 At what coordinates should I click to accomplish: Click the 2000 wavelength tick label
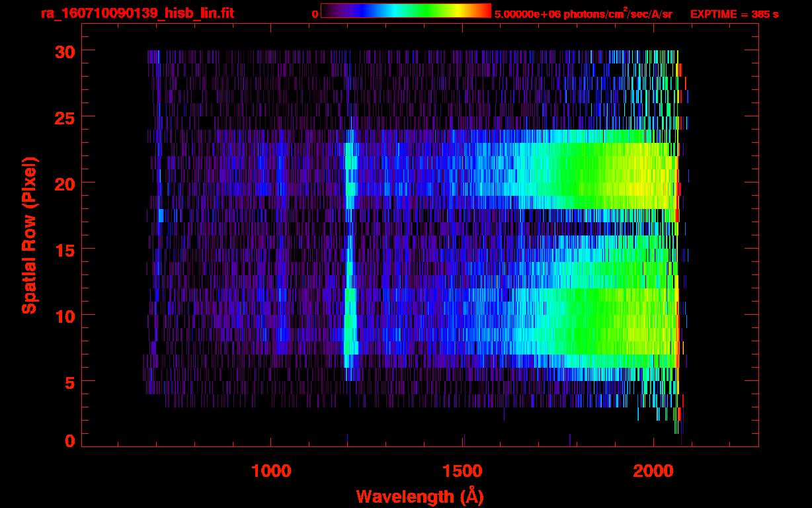click(653, 471)
